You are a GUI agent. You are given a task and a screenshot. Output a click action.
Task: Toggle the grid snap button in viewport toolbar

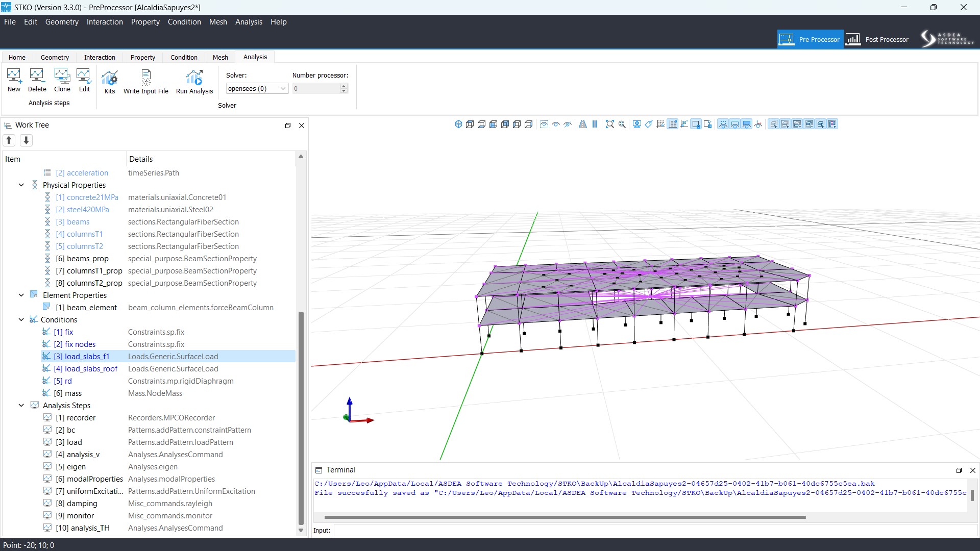pos(673,124)
